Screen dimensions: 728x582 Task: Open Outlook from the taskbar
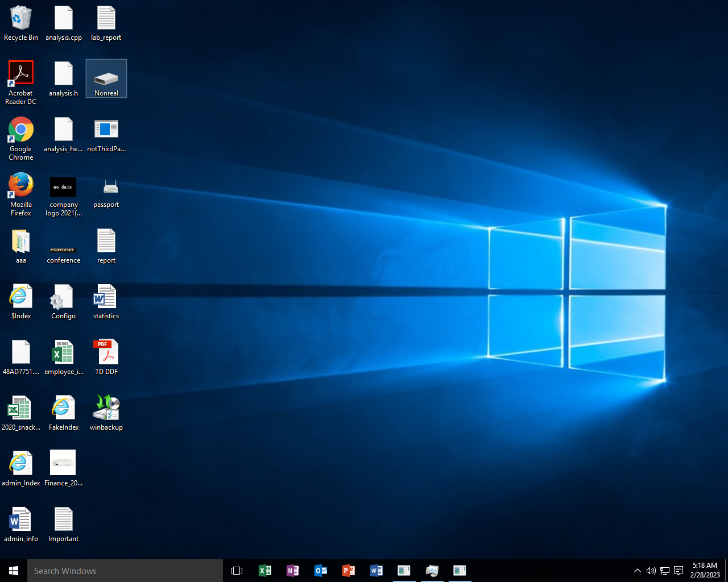coord(321,571)
